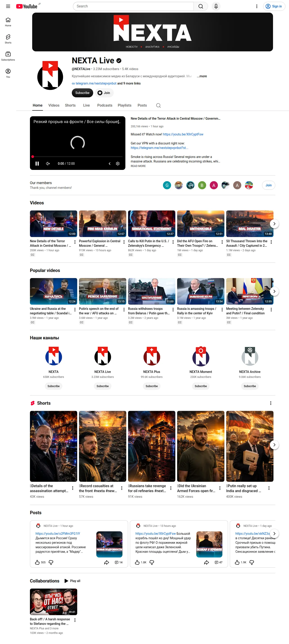Viewport: 289px width, 644px height.
Task: Like the post from 13 hours ago
Action: (137, 562)
